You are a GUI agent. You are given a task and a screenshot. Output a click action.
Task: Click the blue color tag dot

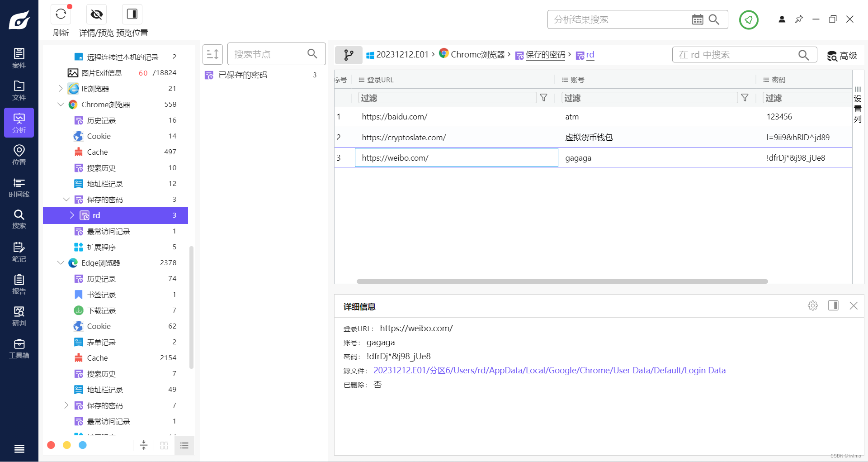coord(83,445)
